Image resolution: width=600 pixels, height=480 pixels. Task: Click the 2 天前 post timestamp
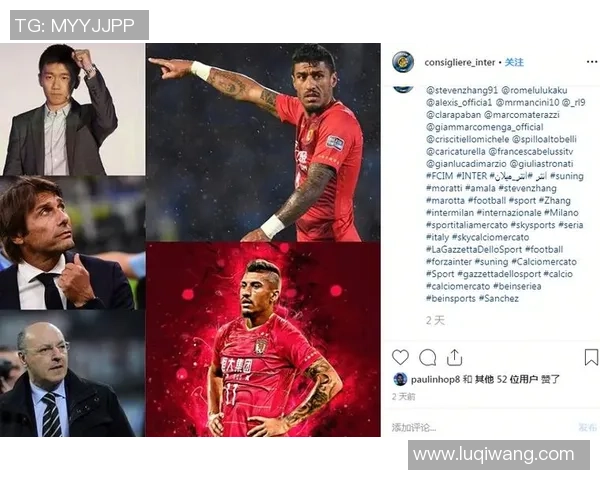coord(403,397)
